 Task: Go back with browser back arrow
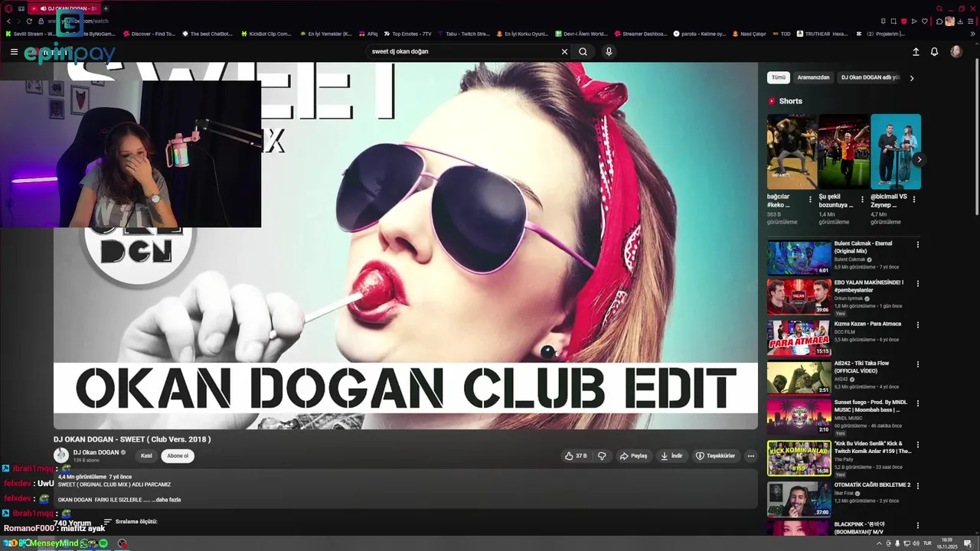point(8,21)
